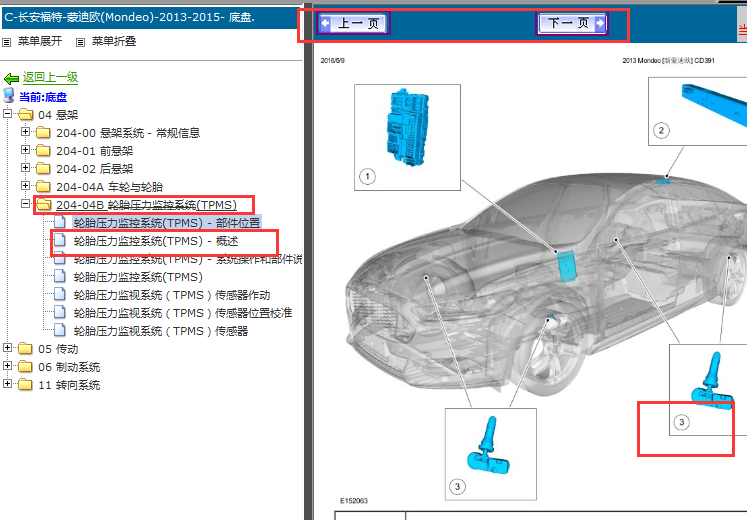Click the document icon of TPMS 部件位置

pyautogui.click(x=60, y=222)
